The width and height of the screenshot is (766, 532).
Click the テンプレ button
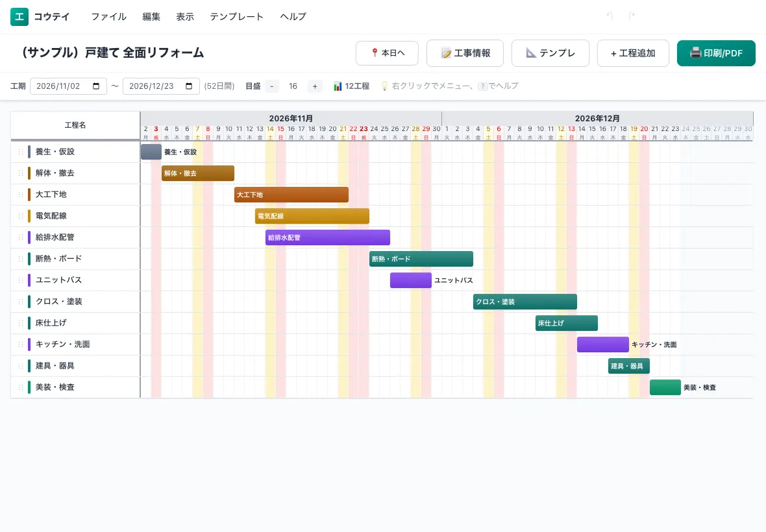coord(550,53)
